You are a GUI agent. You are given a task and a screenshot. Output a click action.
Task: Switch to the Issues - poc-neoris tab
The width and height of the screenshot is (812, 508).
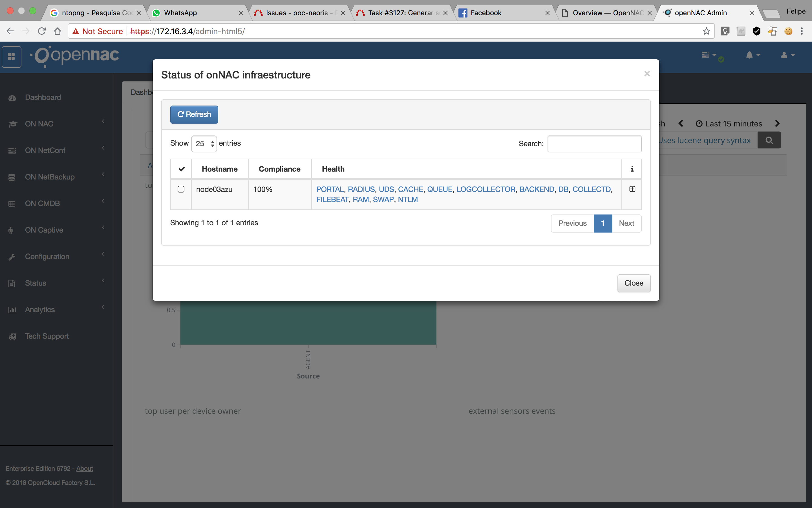(x=299, y=13)
